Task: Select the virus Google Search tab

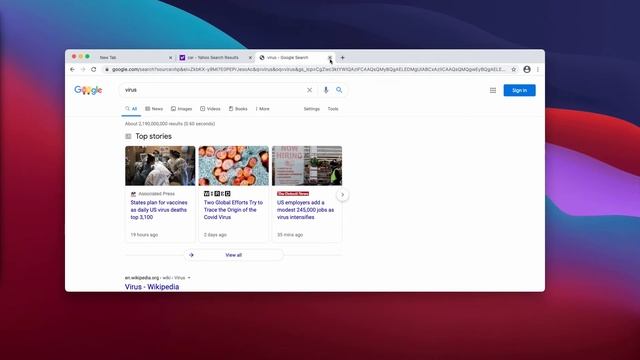Action: [295, 58]
